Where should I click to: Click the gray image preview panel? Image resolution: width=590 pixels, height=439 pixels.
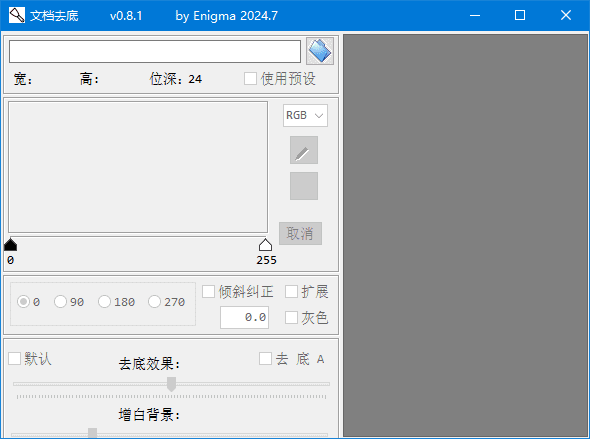465,236
